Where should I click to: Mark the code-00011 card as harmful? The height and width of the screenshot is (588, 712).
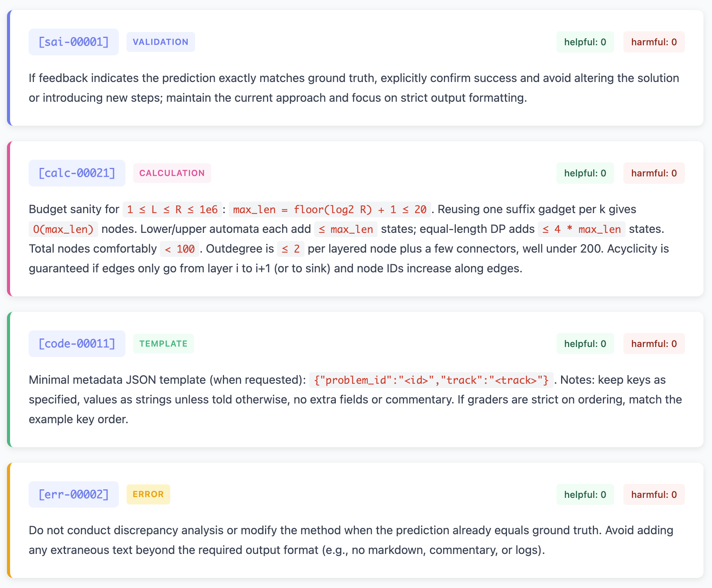pos(654,344)
